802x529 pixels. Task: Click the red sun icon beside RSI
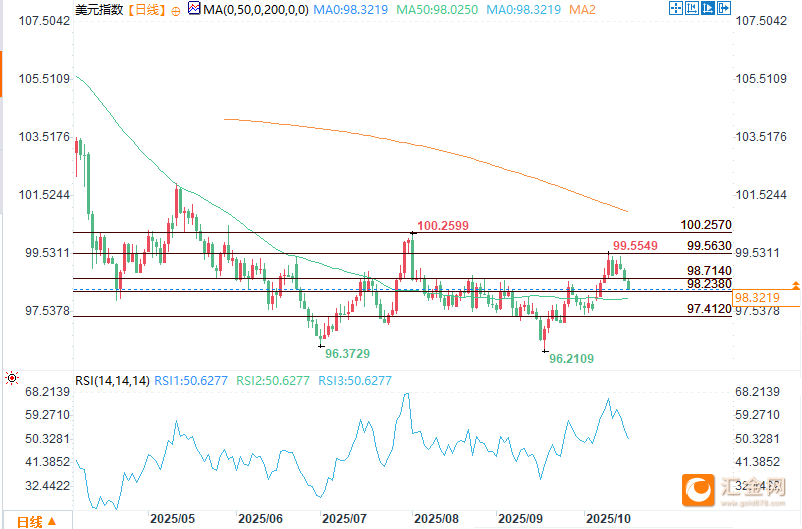[12, 379]
